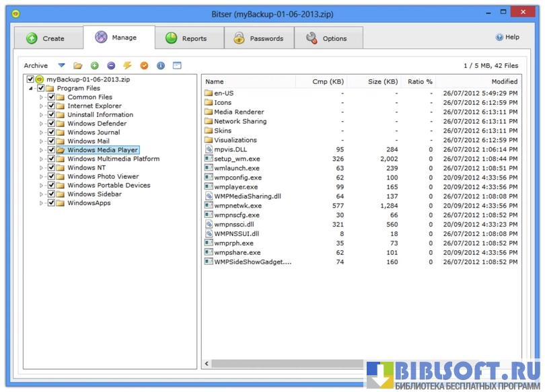Collapse the Program Files tree node
Viewport: 545px width, 392px height.
pyautogui.click(x=31, y=89)
